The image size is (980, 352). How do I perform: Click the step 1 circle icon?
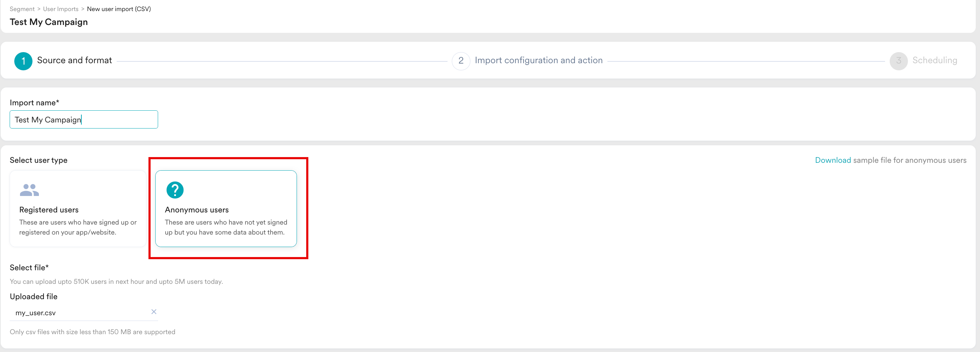click(23, 61)
